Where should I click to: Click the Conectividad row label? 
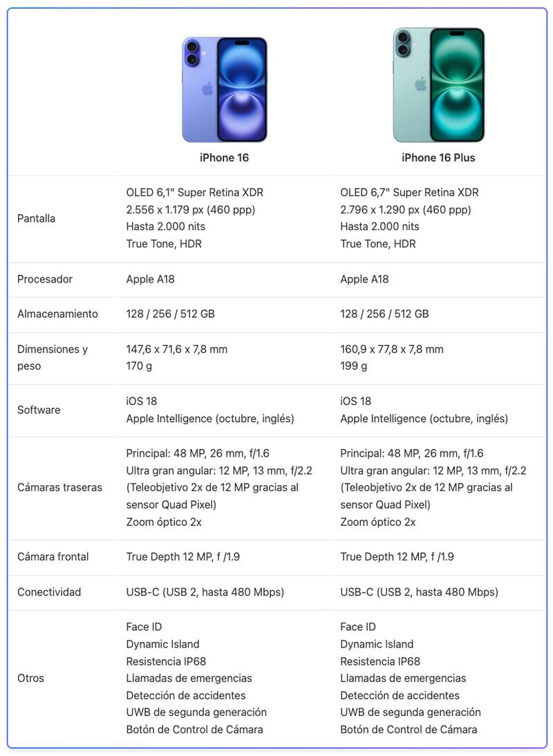point(49,592)
